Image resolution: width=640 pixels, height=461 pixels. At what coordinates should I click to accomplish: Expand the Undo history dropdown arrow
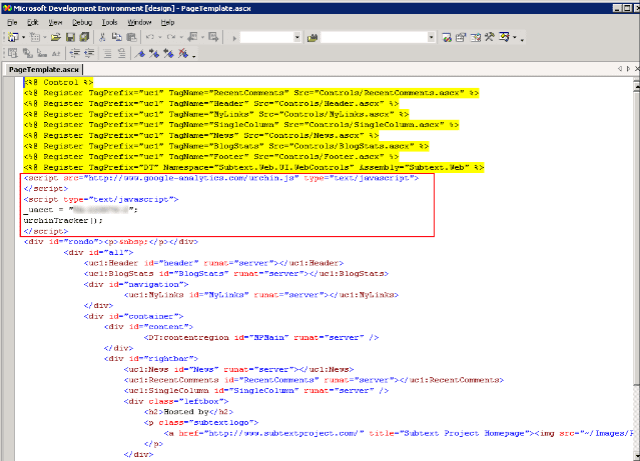(160, 38)
